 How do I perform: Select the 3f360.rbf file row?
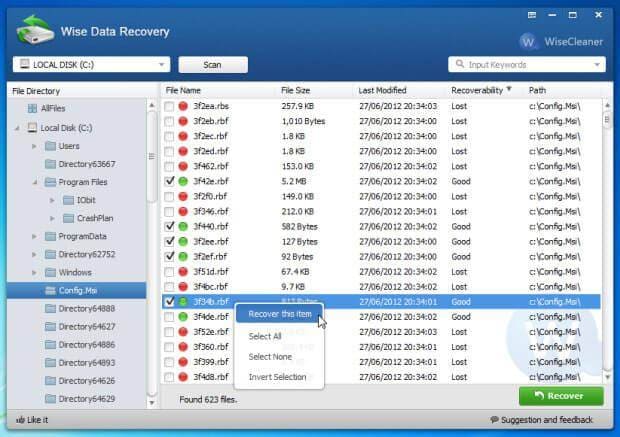[381, 346]
